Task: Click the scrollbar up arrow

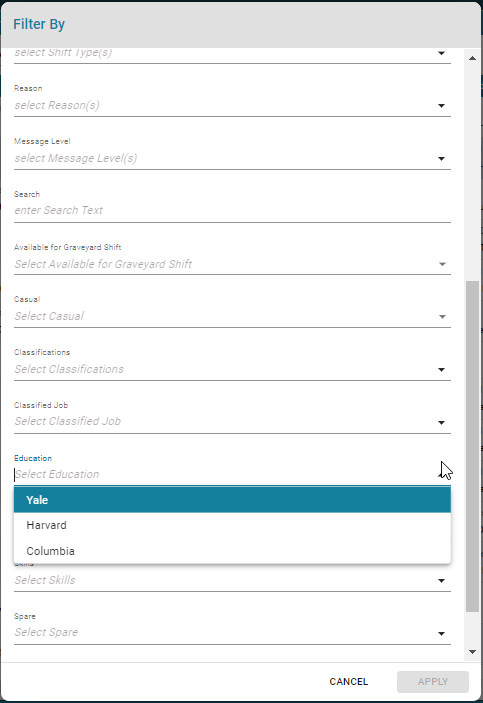Action: [x=472, y=58]
